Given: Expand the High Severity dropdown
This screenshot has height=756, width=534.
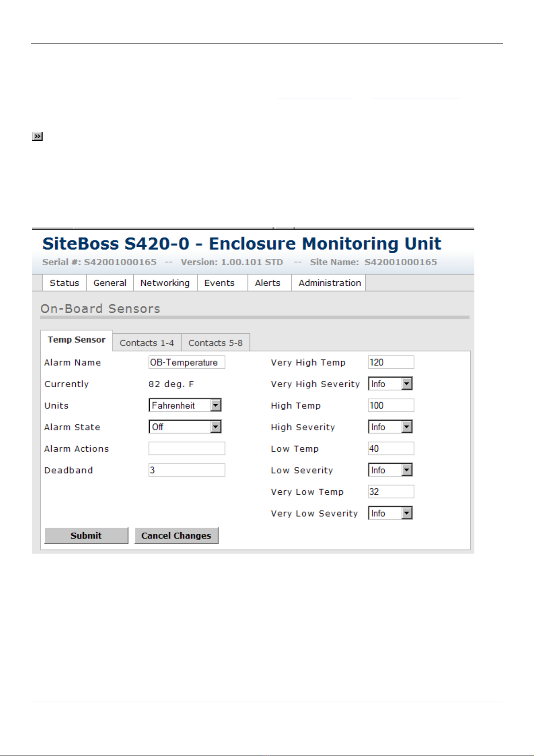Looking at the screenshot, I should click(x=391, y=427).
